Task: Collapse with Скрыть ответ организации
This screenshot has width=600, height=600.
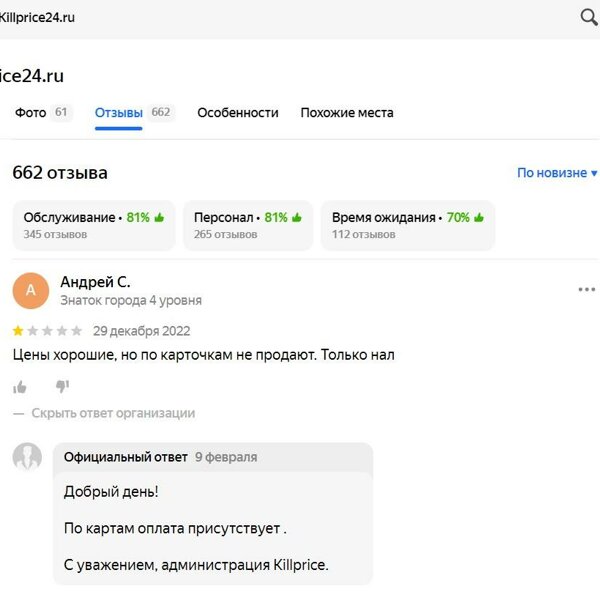Action: [x=113, y=413]
